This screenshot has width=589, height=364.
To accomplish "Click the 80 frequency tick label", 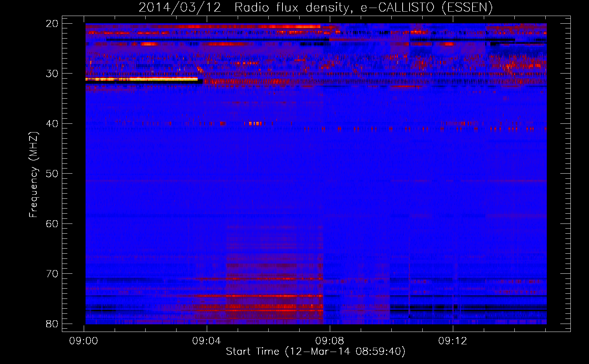I will coord(52,324).
